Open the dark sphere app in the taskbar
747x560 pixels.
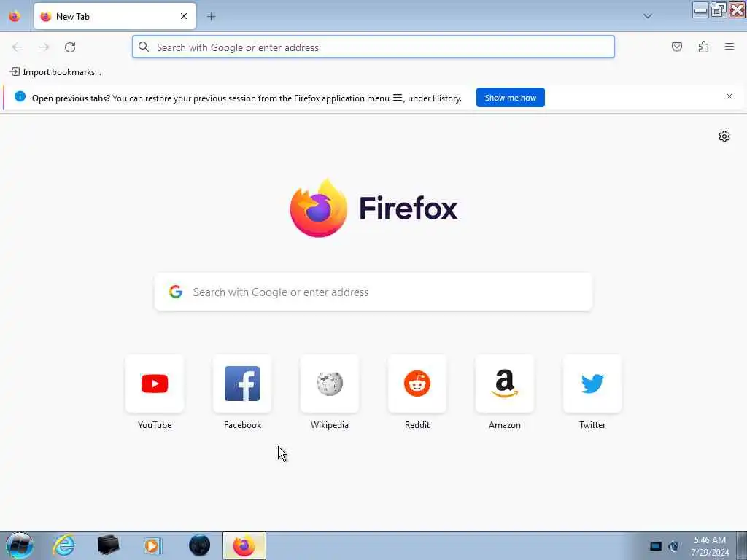[x=199, y=545]
